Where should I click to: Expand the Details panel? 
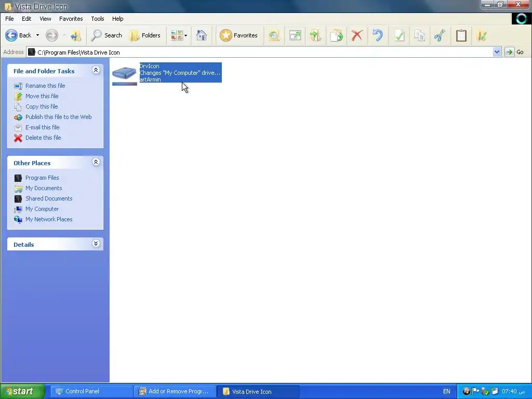pos(96,244)
